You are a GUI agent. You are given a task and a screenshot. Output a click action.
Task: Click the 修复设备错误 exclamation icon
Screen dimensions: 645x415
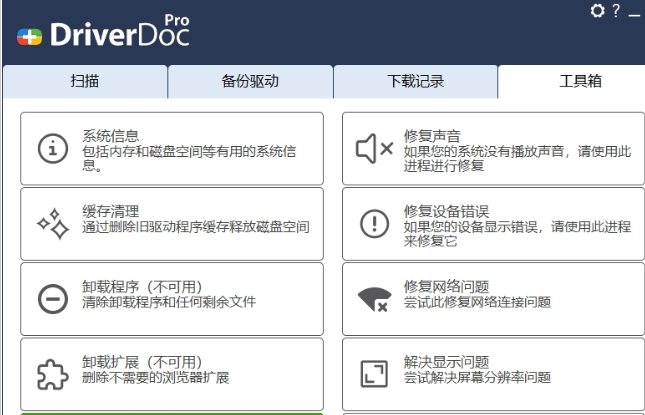(x=374, y=224)
